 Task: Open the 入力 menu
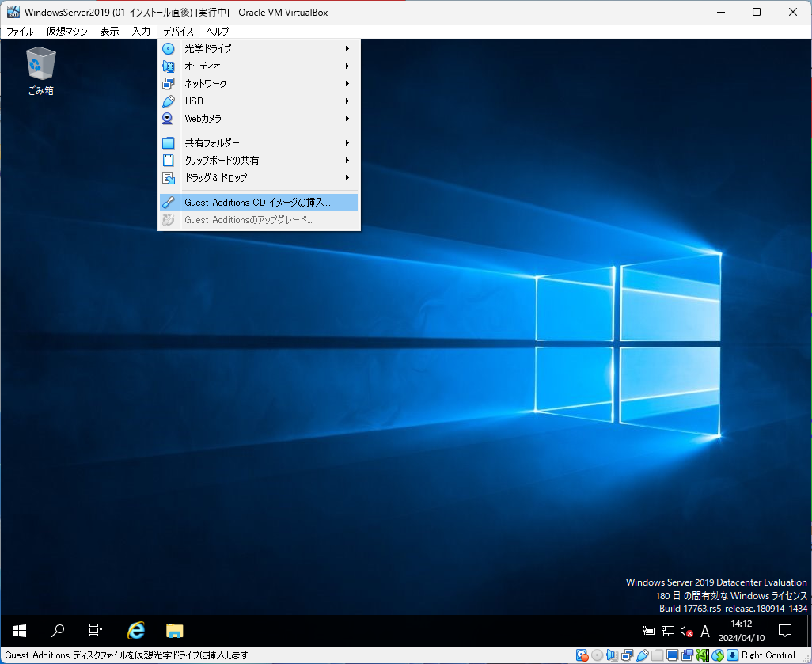[141, 32]
